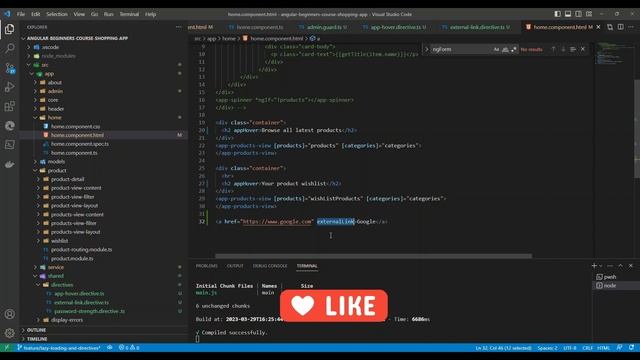Collapse the app folder in explorer

pyautogui.click(x=32, y=74)
